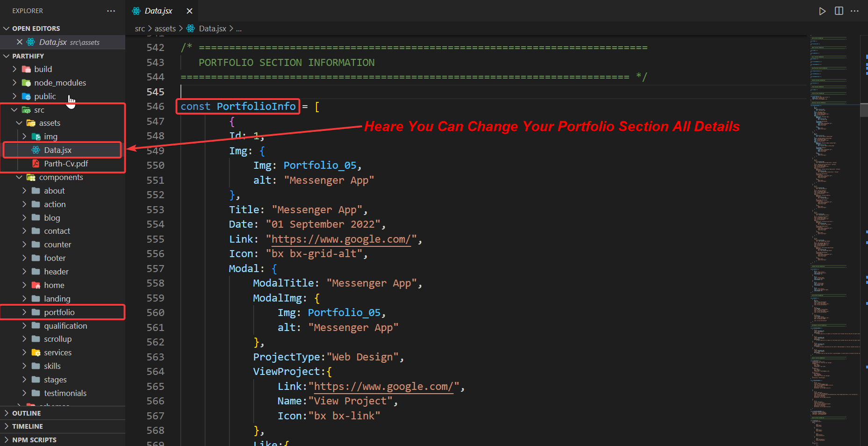Expand the NPM SCRIPTS section
This screenshot has height=446, width=868.
7,440
